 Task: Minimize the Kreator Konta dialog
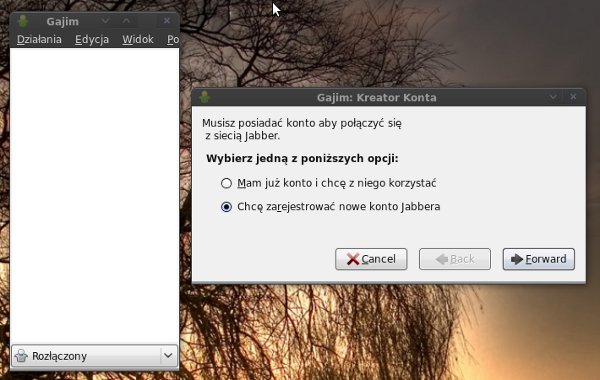tap(553, 97)
